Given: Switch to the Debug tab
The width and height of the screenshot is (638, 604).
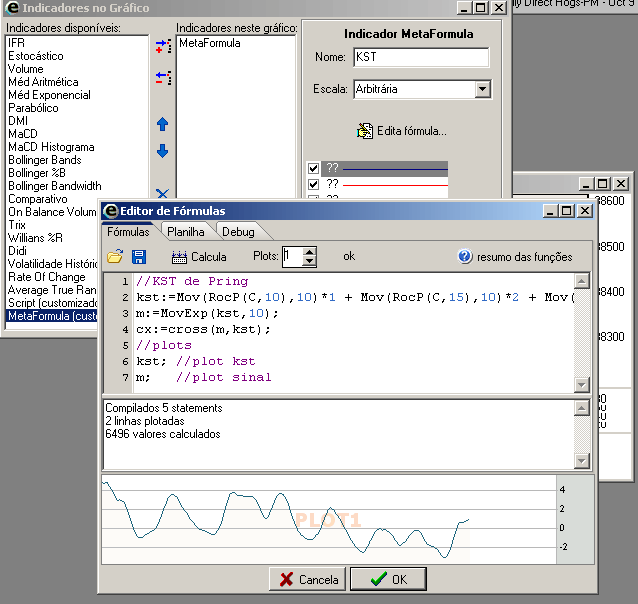Looking at the screenshot, I should 237,232.
